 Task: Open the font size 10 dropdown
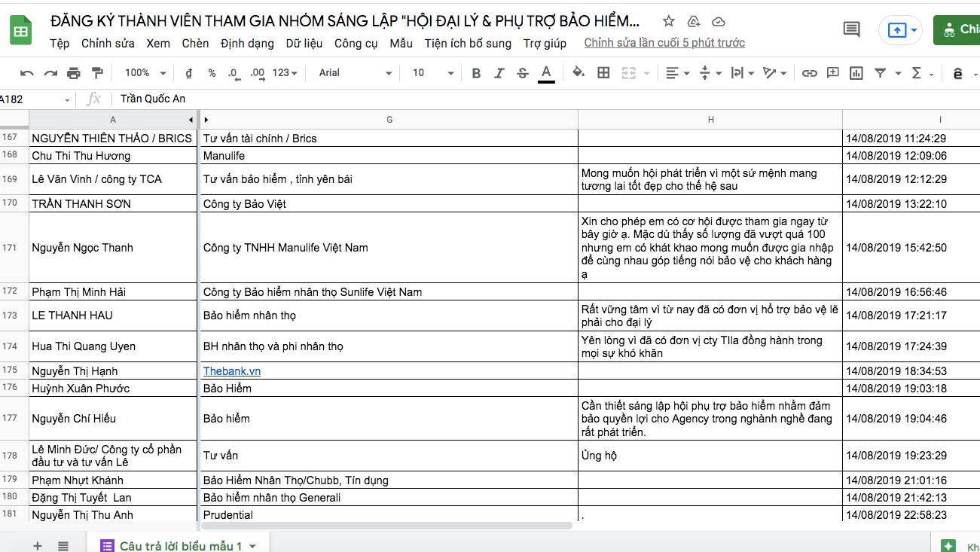pyautogui.click(x=433, y=73)
